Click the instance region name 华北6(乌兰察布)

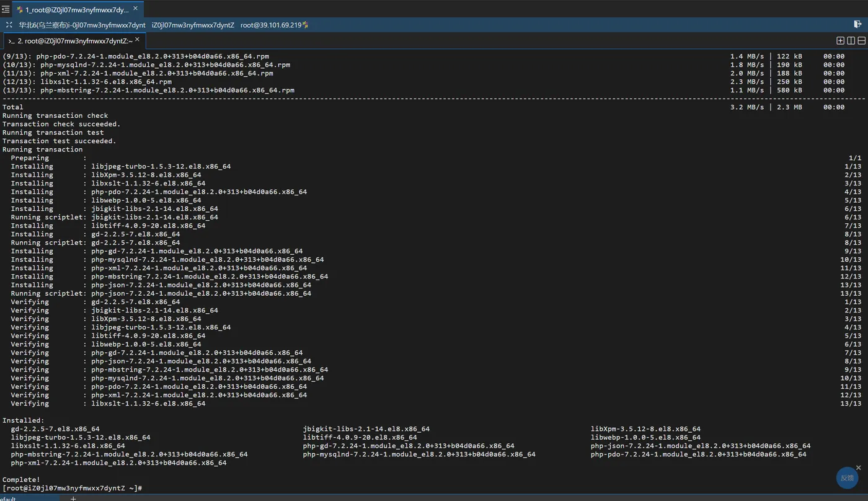click(43, 25)
